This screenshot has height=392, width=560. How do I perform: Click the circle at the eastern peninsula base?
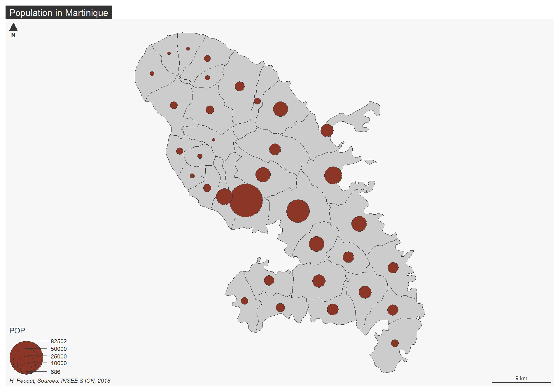coord(327,130)
